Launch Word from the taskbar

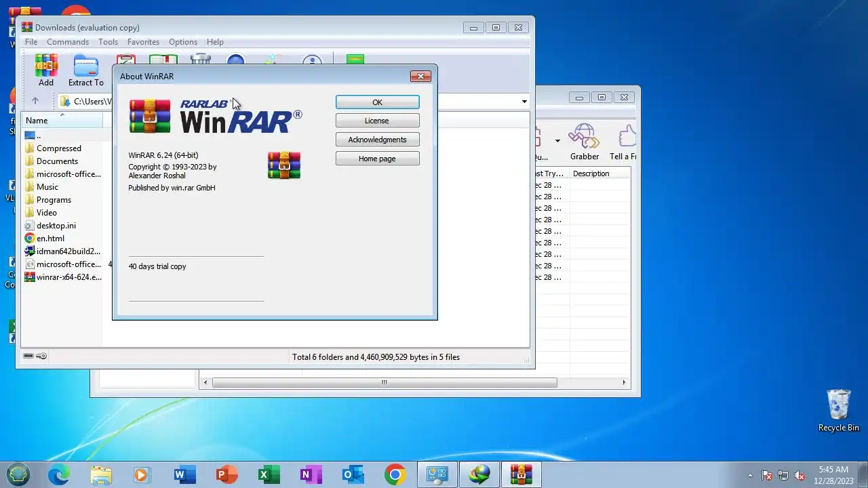[184, 474]
